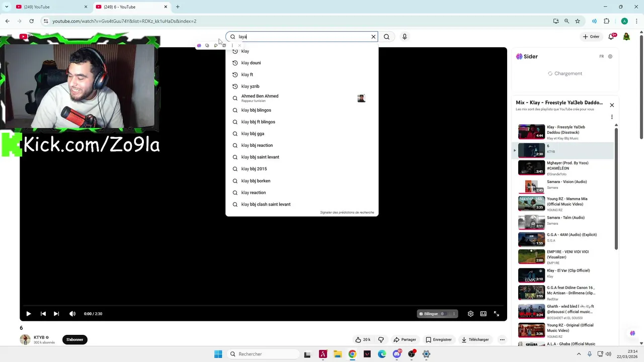Open YouTube notifications bell

[611, 37]
